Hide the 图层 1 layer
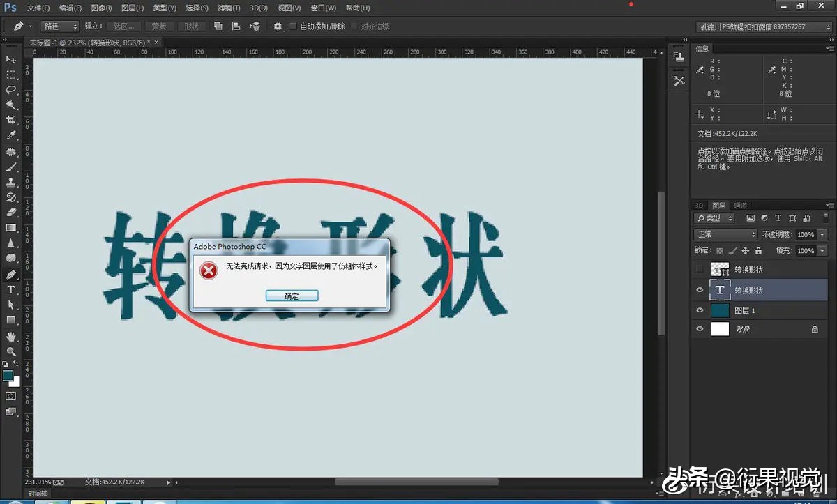 pos(699,310)
